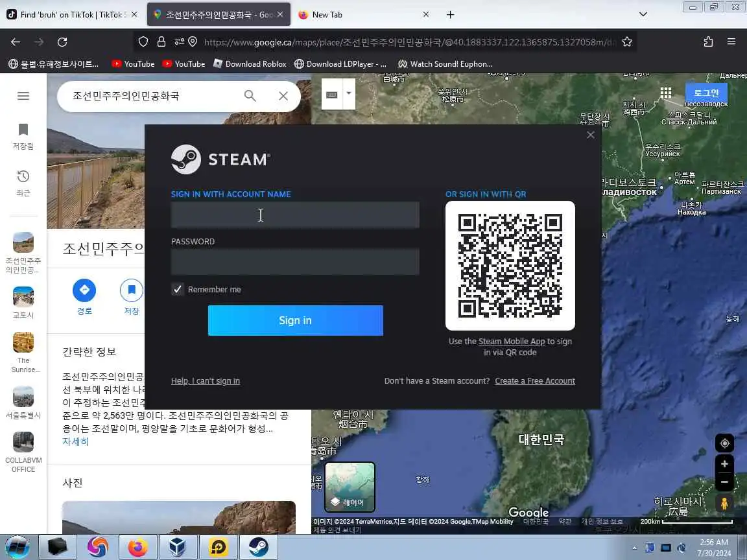The height and width of the screenshot is (560, 747).
Task: Click the Steam Sign in button
Action: coord(296,320)
